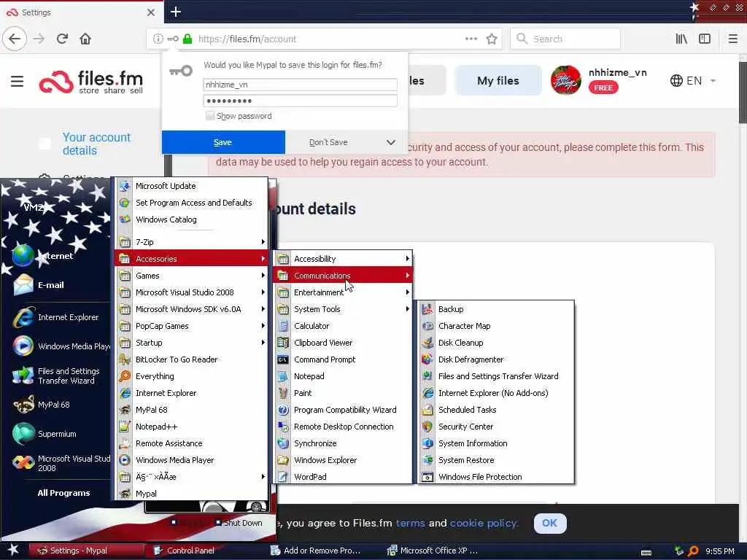Open a new tab with the plus button
Screen dimensions: 747x560
(176, 12)
